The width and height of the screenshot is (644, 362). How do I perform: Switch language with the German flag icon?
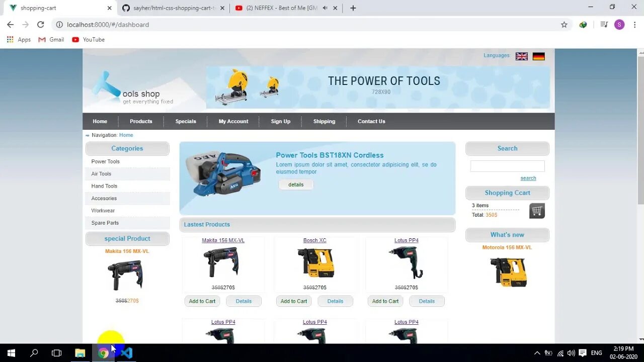pyautogui.click(x=539, y=56)
